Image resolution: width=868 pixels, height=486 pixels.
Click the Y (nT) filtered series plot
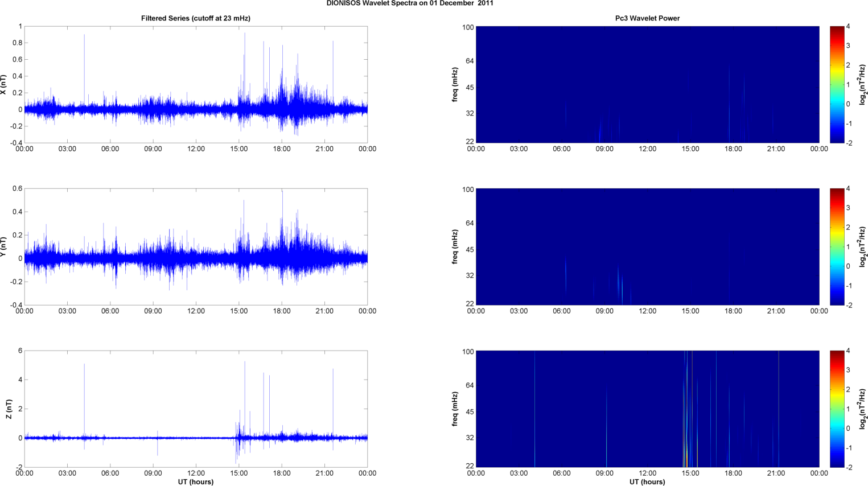click(196, 246)
